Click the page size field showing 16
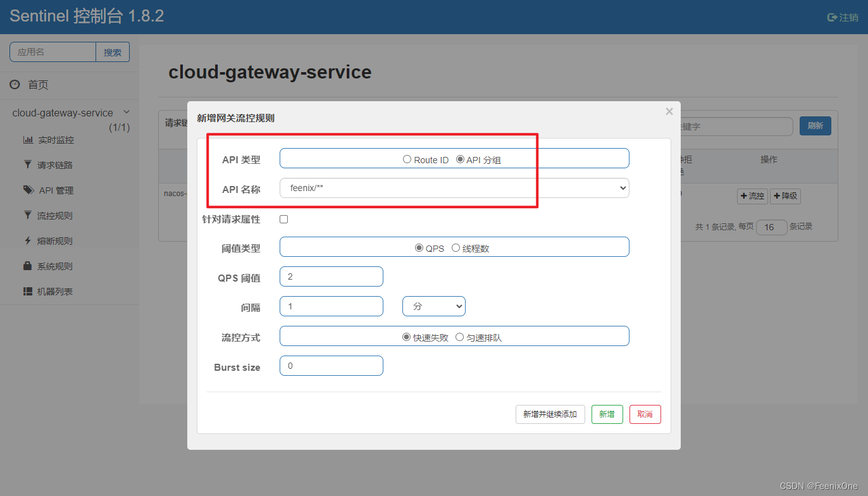This screenshot has width=868, height=496. click(772, 226)
